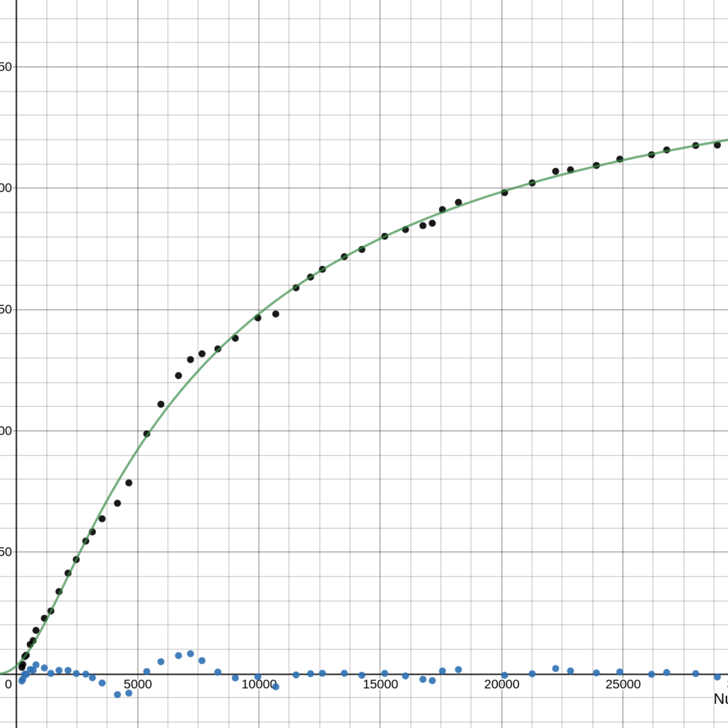Select the blue residual point at x=20000

point(505,675)
